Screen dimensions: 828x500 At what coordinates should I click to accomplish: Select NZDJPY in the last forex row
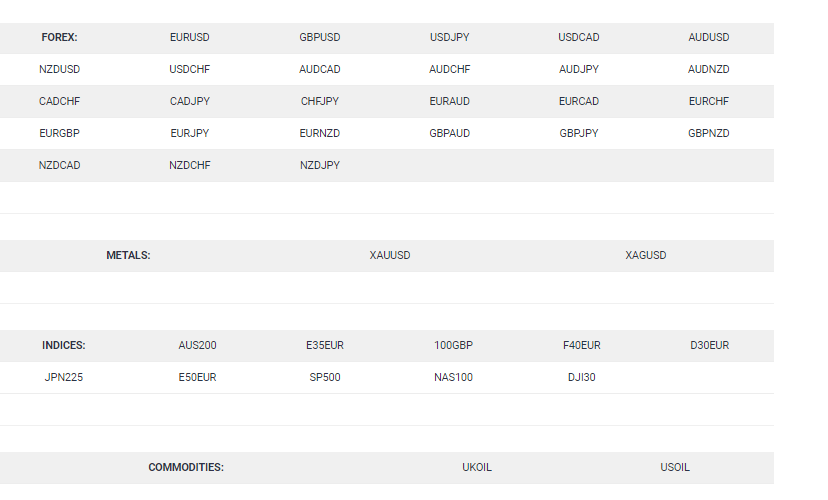point(319,165)
